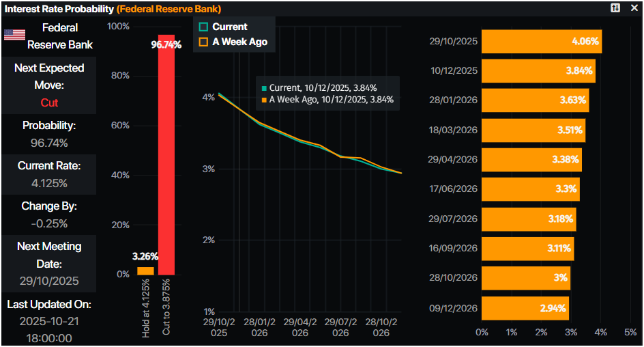Select the 29/07/2026 bar showing 3.18%
The height and width of the screenshot is (347, 644).
(x=528, y=219)
